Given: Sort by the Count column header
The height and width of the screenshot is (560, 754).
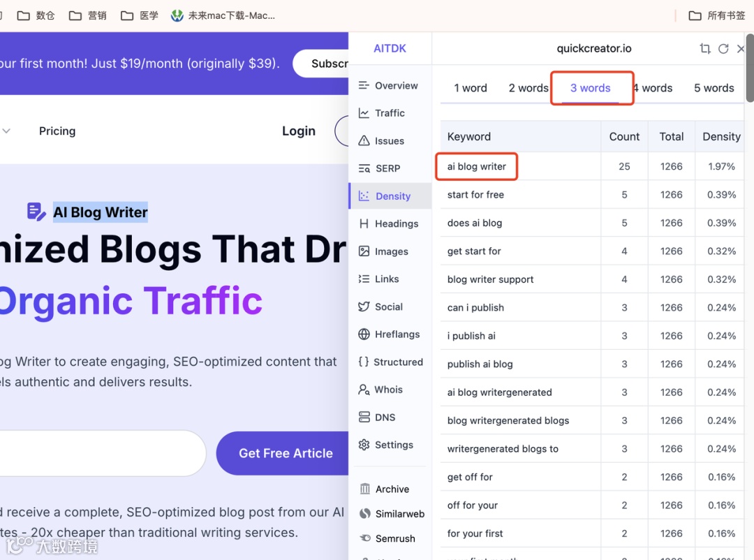Looking at the screenshot, I should (624, 137).
